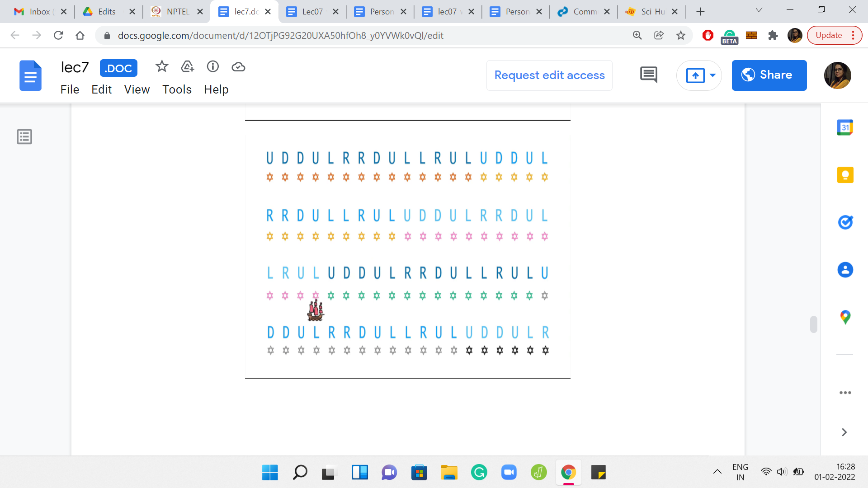This screenshot has width=868, height=488.
Task: Expand the present to meeting dropdown
Action: [x=712, y=75]
